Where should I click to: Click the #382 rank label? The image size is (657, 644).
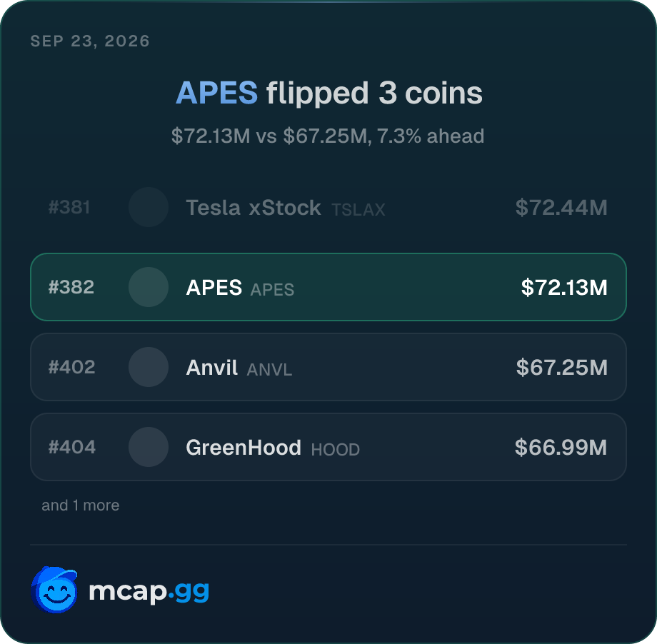click(71, 288)
